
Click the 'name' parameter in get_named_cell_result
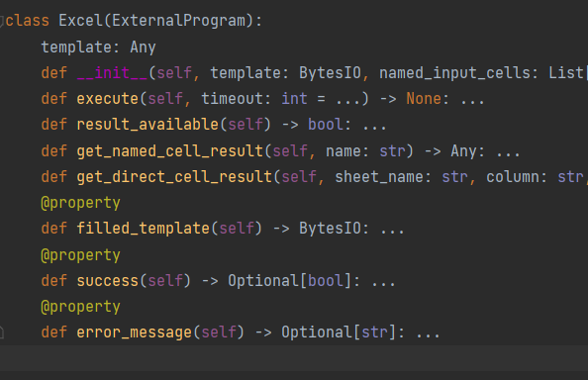coord(343,151)
